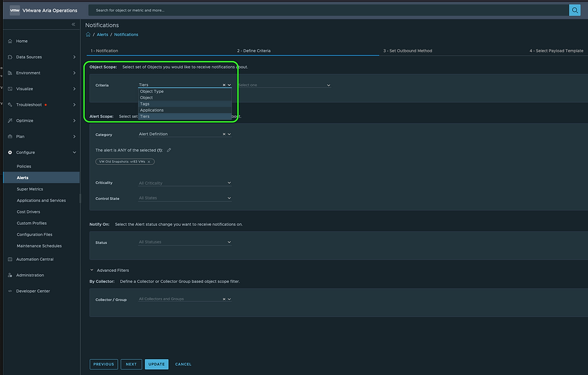
Task: Collapse the Advanced Filters section
Action: 92,270
